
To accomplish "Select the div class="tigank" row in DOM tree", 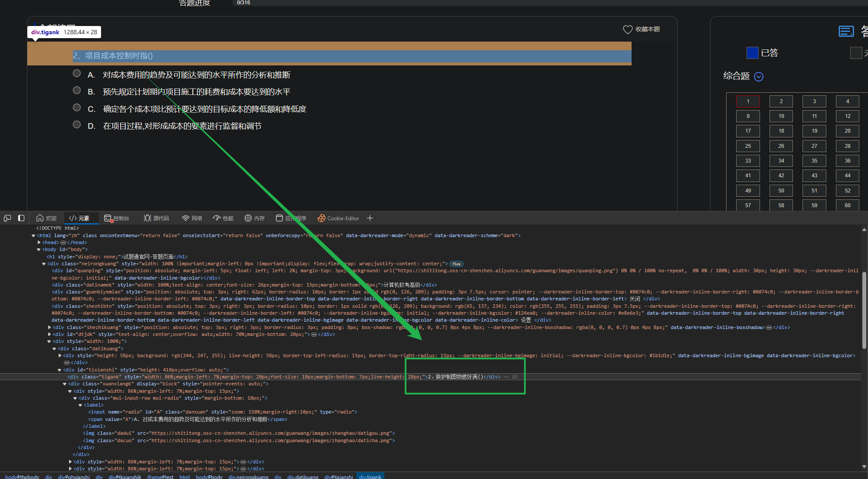I will pyautogui.click(x=430, y=377).
